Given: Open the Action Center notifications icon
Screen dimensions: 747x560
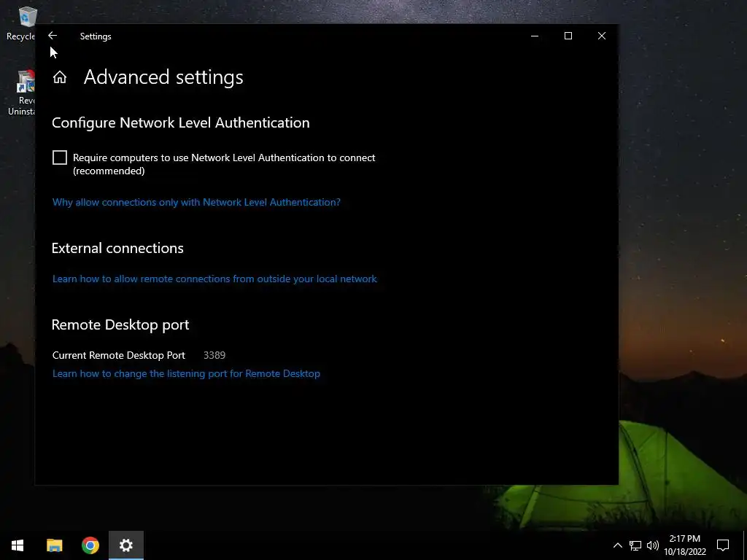Looking at the screenshot, I should (x=723, y=545).
